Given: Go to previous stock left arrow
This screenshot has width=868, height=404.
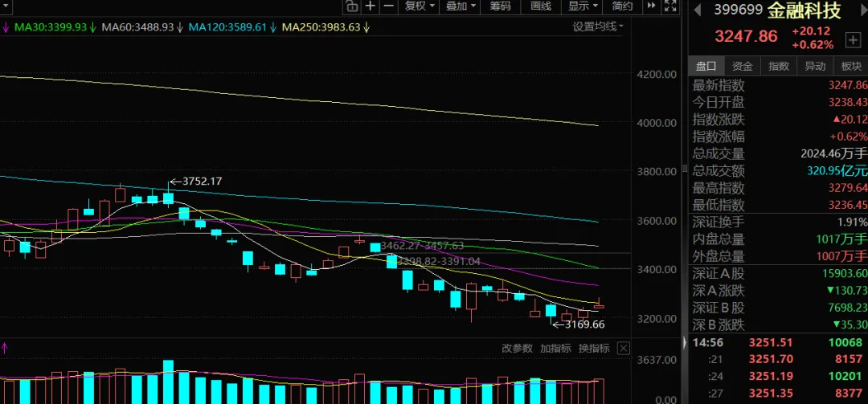Looking at the screenshot, I should (698, 10).
